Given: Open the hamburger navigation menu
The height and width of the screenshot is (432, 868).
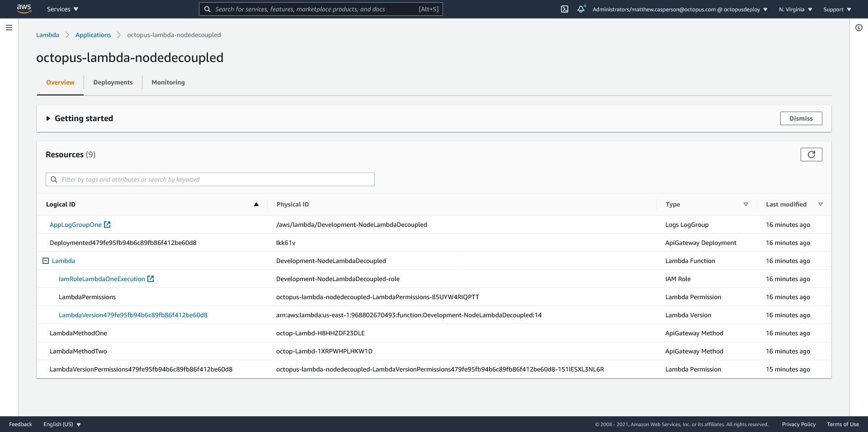Looking at the screenshot, I should point(9,28).
